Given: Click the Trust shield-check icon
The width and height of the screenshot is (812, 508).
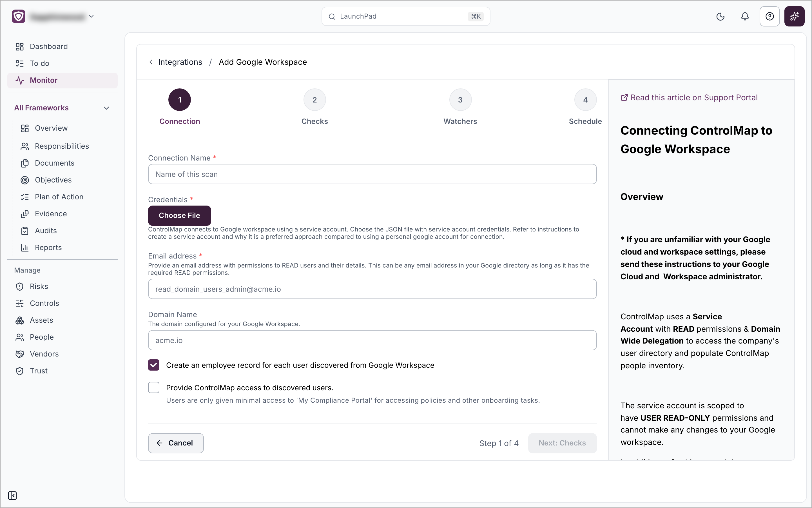Looking at the screenshot, I should [20, 371].
